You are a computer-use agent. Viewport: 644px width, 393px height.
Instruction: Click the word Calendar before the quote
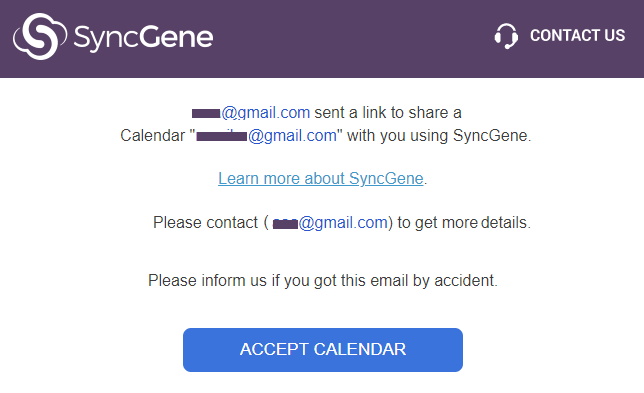tap(153, 136)
